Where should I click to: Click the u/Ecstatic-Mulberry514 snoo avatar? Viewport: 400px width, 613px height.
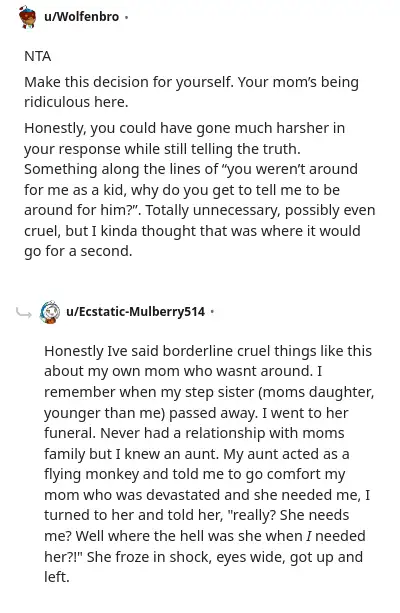click(x=50, y=312)
